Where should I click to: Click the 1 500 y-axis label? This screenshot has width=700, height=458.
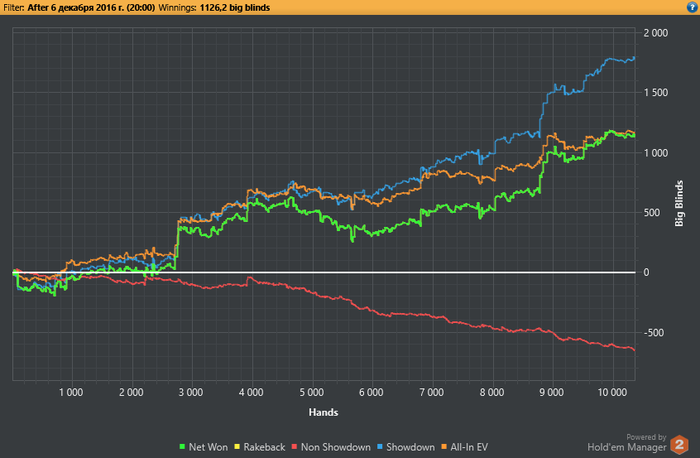click(655, 92)
